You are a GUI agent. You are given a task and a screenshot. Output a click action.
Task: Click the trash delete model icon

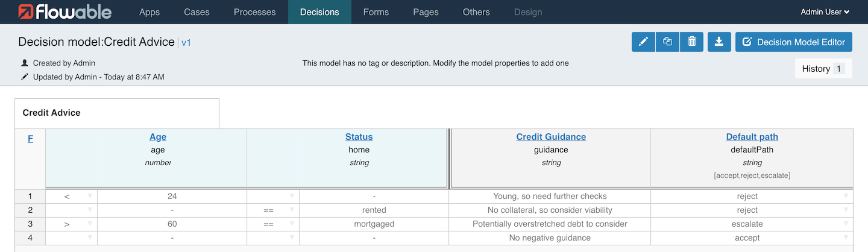point(691,42)
